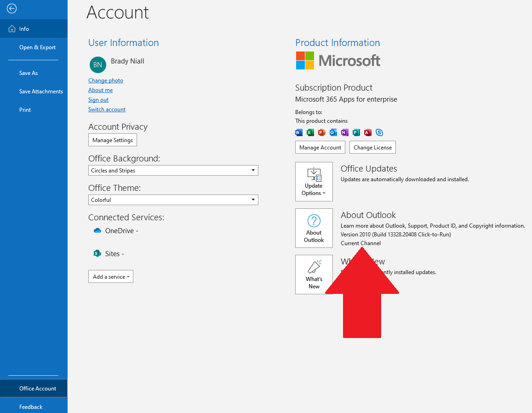Open the Office Background dropdown
This screenshot has width=532, height=413.
[x=173, y=170]
